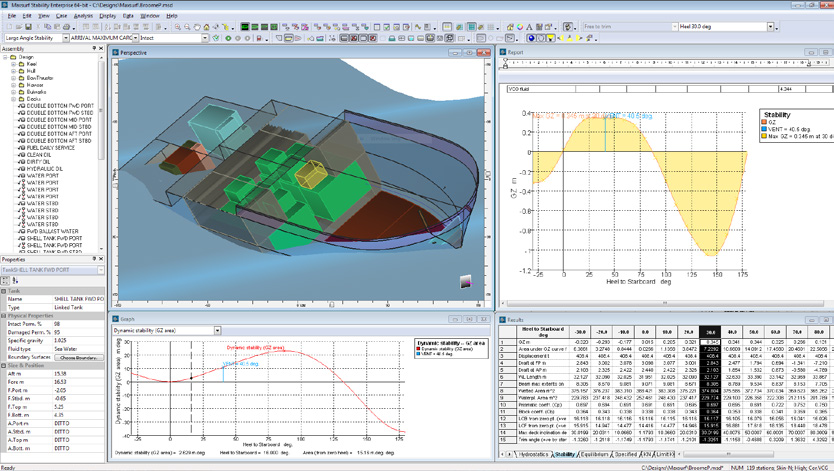834x471 pixels.
Task: Expand the Bulwarks folder node
Action: tap(14, 92)
